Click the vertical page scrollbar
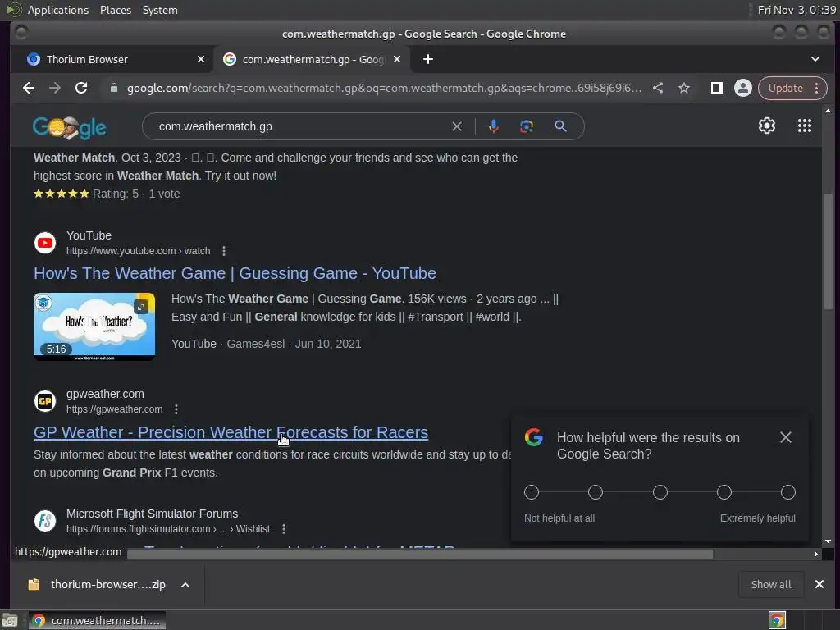 829,251
